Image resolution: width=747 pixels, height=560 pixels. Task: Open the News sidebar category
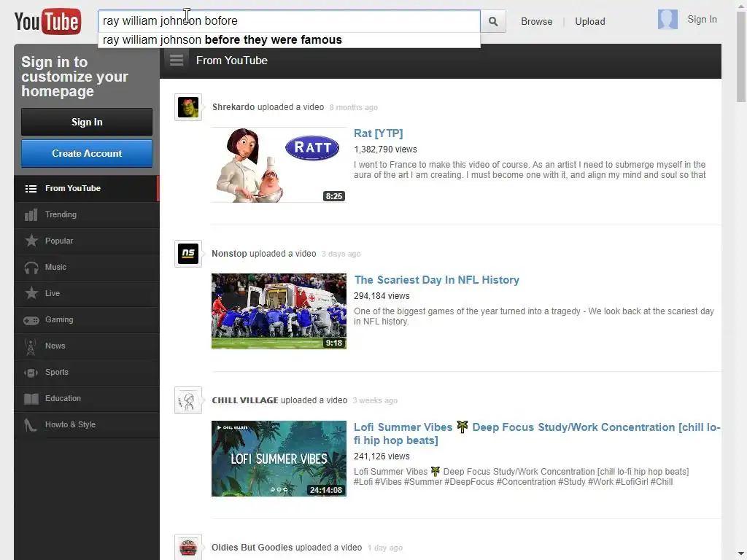(x=87, y=346)
